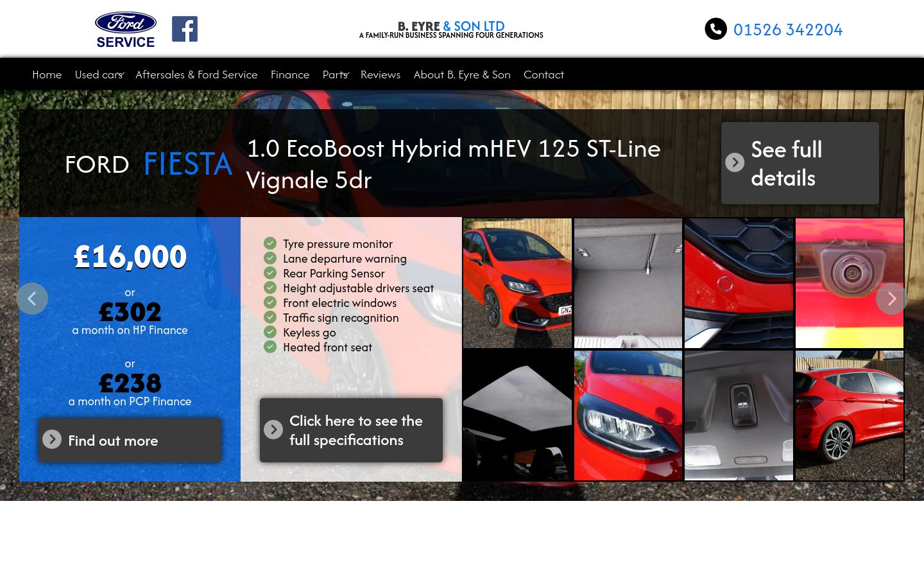Click arrow icon in full specifications button
The image size is (924, 578).
(x=273, y=430)
